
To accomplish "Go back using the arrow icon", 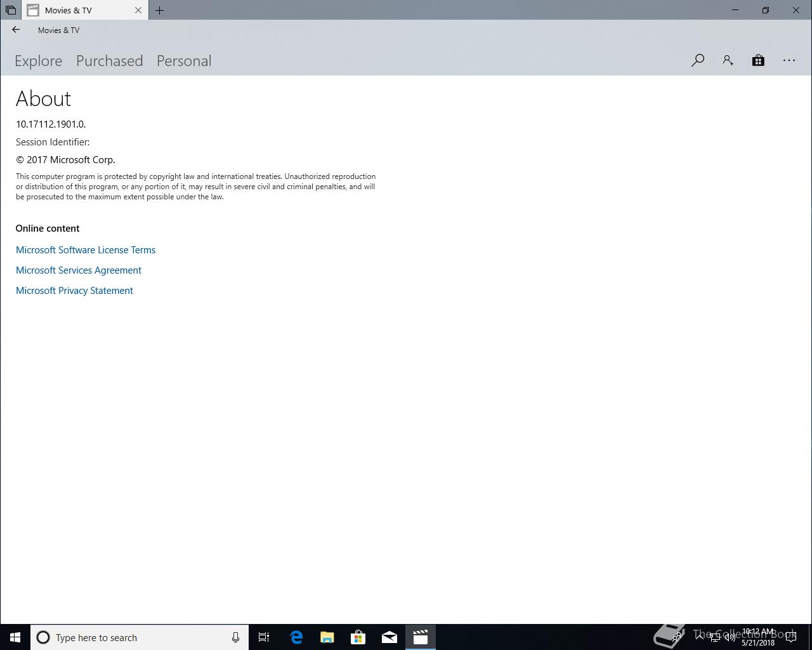I will coord(16,30).
